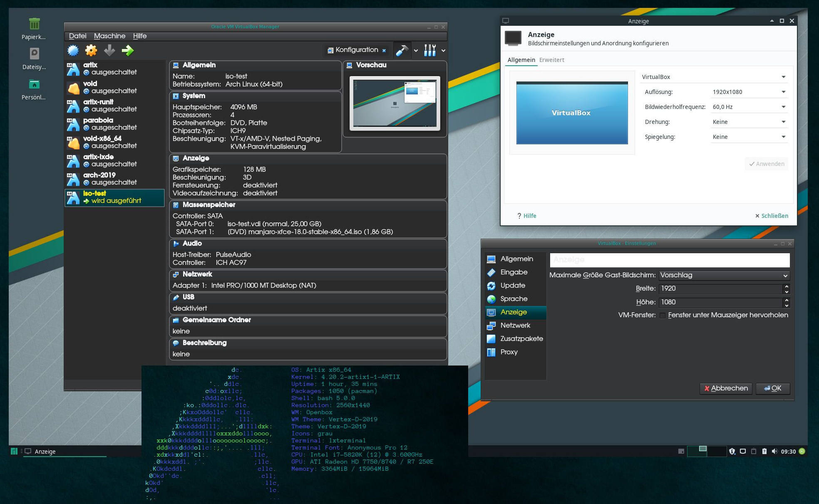Open the Papierkorb trash desktop icon
Screen dimensions: 819x504
point(34,24)
